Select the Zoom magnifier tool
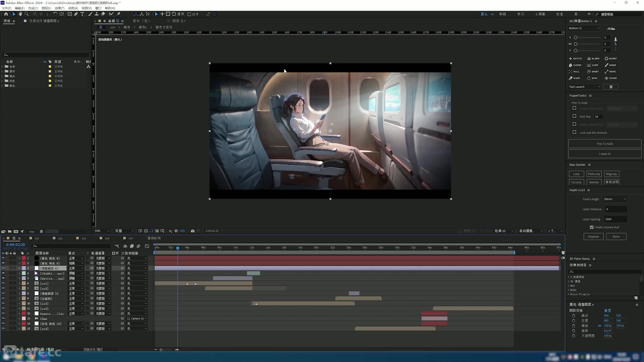Screen dimensions: 644x362 27,14
